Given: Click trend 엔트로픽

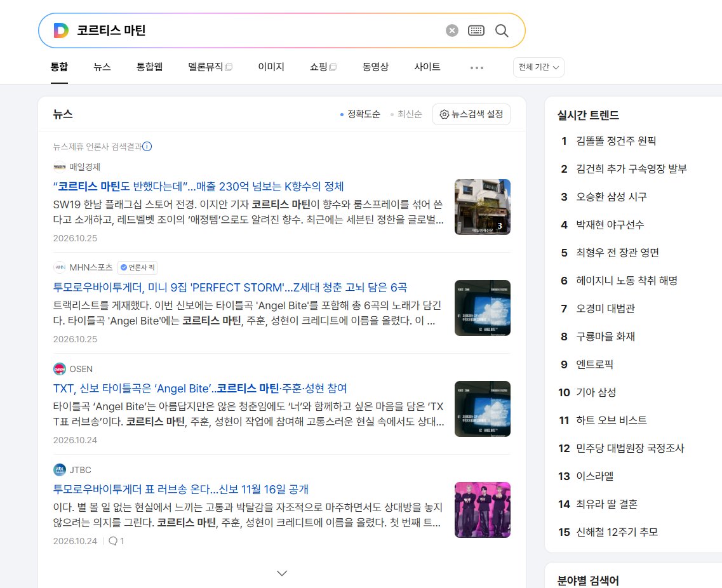Looking at the screenshot, I should (x=594, y=364).
